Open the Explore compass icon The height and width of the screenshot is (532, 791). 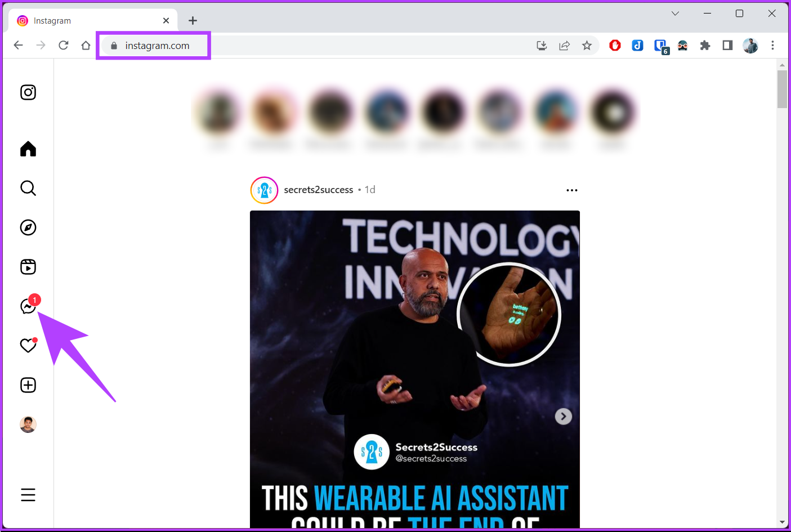tap(28, 227)
